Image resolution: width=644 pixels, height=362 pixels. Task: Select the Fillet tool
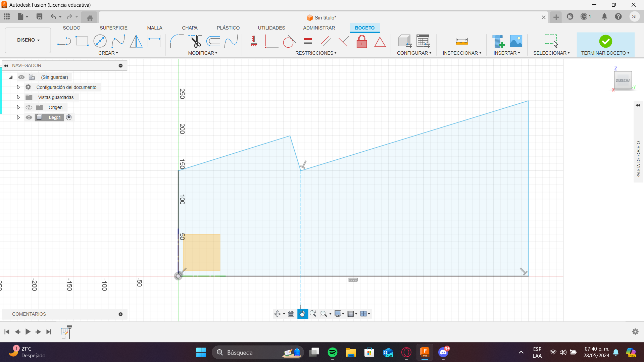tap(177, 41)
